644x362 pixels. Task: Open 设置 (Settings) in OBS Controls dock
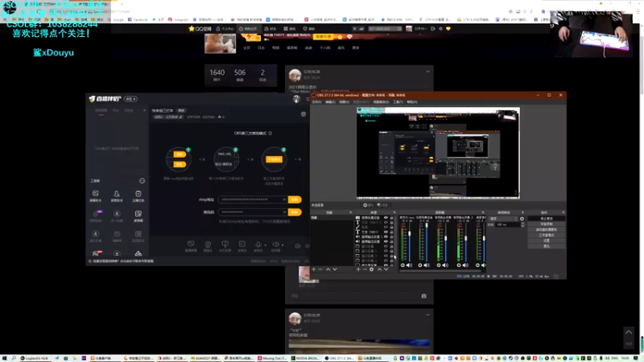click(547, 241)
